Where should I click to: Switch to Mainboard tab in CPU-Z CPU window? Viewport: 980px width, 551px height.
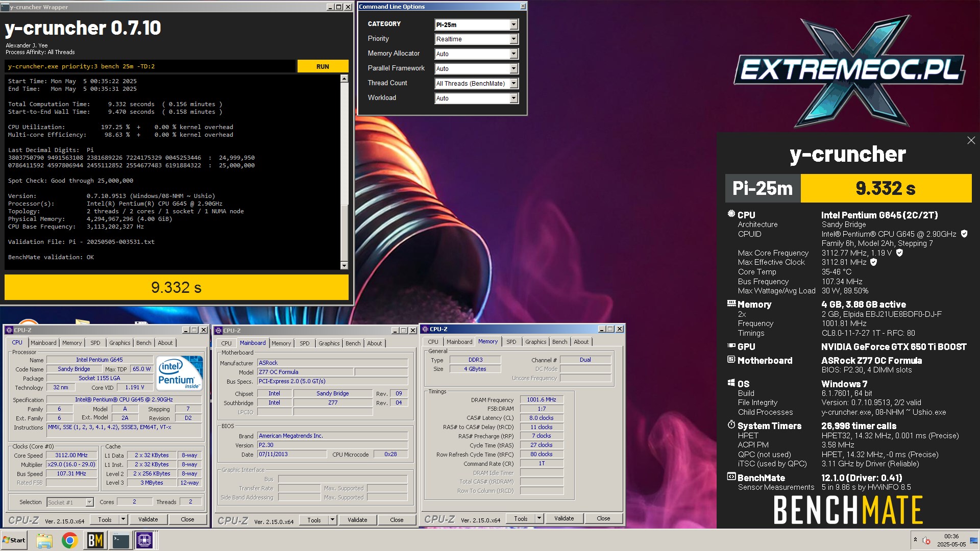pyautogui.click(x=43, y=343)
